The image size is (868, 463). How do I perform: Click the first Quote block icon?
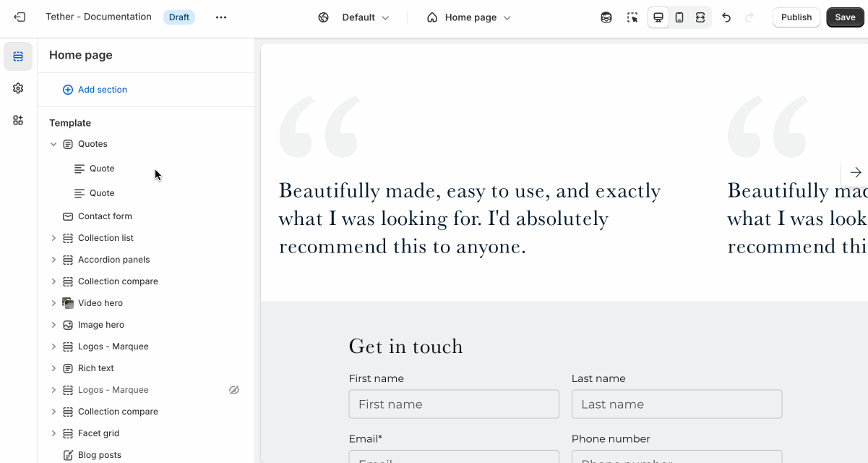coord(80,169)
